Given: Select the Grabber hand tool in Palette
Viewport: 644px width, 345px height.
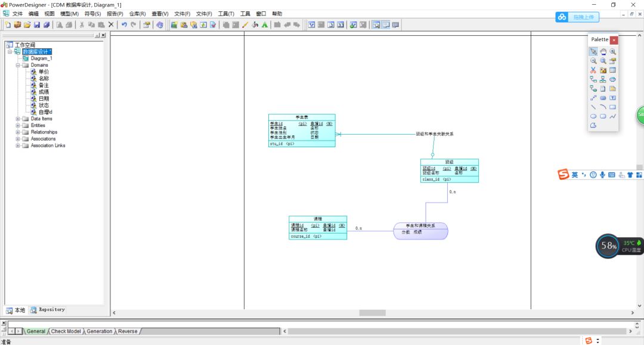Looking at the screenshot, I should [x=603, y=52].
